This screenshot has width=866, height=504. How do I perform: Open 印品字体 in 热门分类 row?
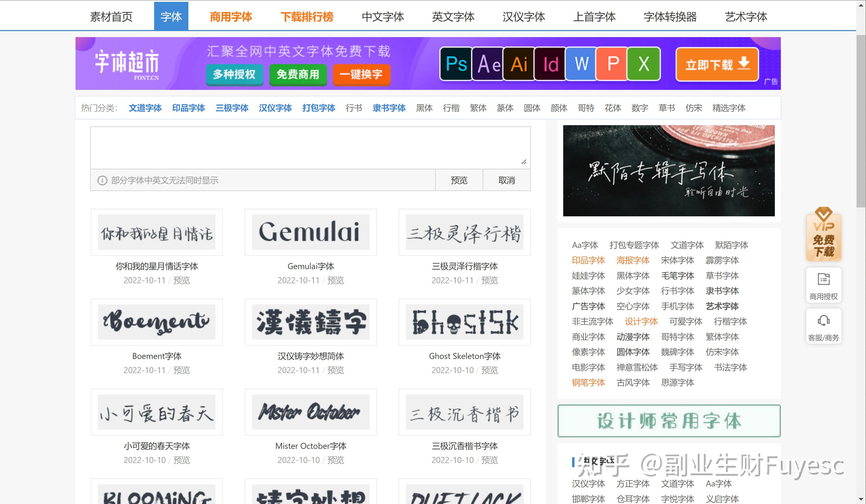tap(188, 108)
